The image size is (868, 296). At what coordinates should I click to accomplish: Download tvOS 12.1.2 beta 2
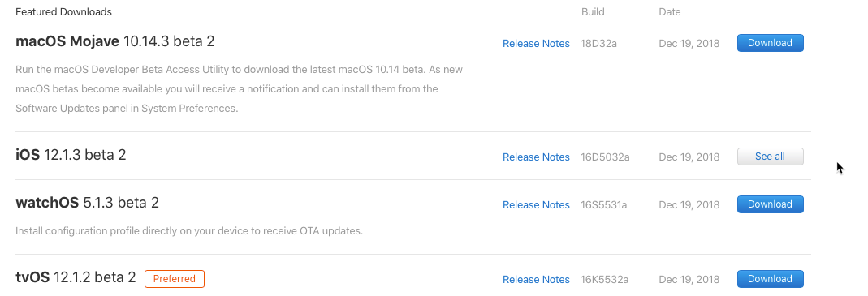coord(770,279)
